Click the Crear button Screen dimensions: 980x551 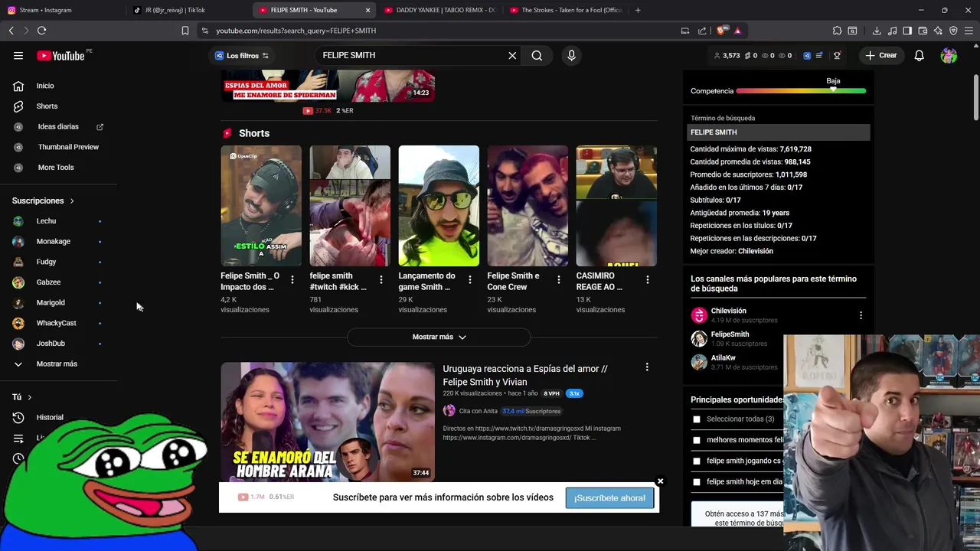(880, 55)
